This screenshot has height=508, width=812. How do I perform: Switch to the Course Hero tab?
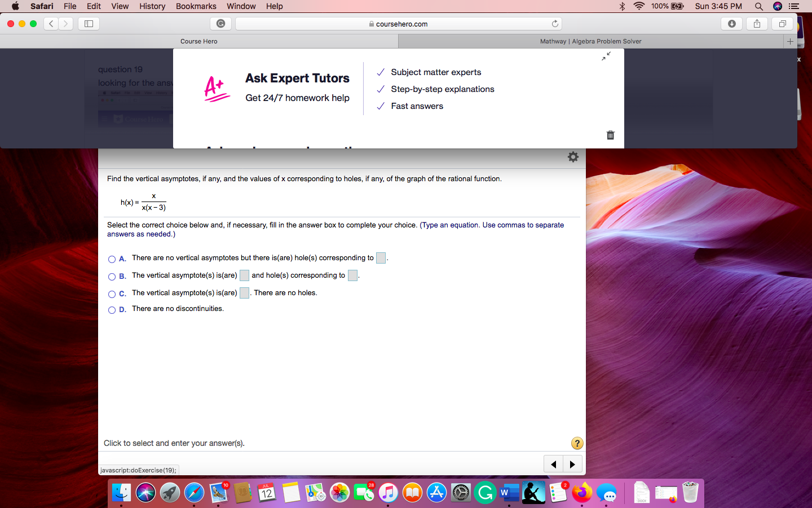(x=199, y=41)
